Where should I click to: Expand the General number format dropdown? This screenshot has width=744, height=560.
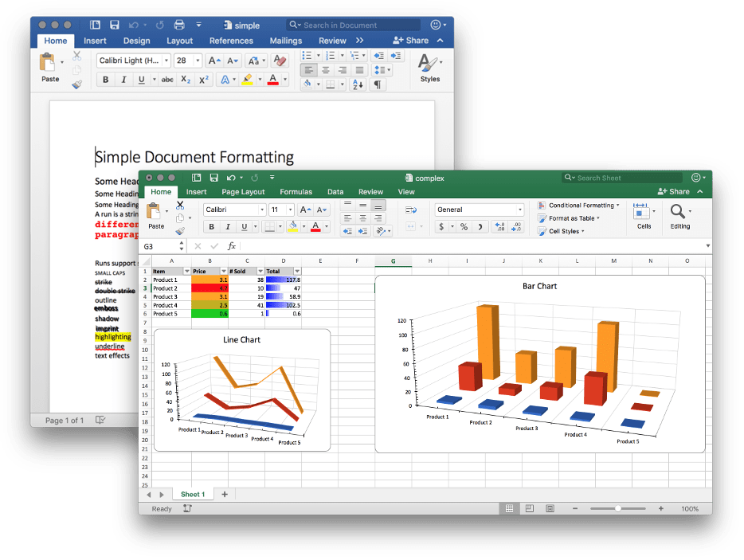(520, 210)
